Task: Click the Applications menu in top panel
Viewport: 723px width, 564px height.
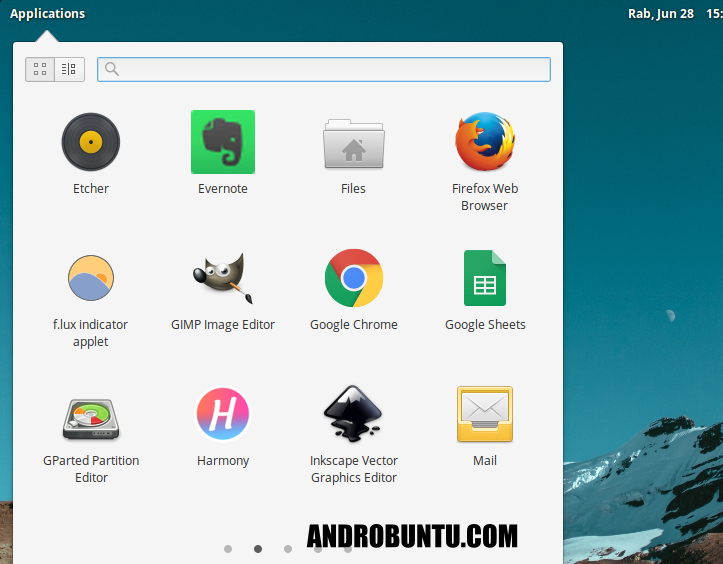Action: (47, 14)
